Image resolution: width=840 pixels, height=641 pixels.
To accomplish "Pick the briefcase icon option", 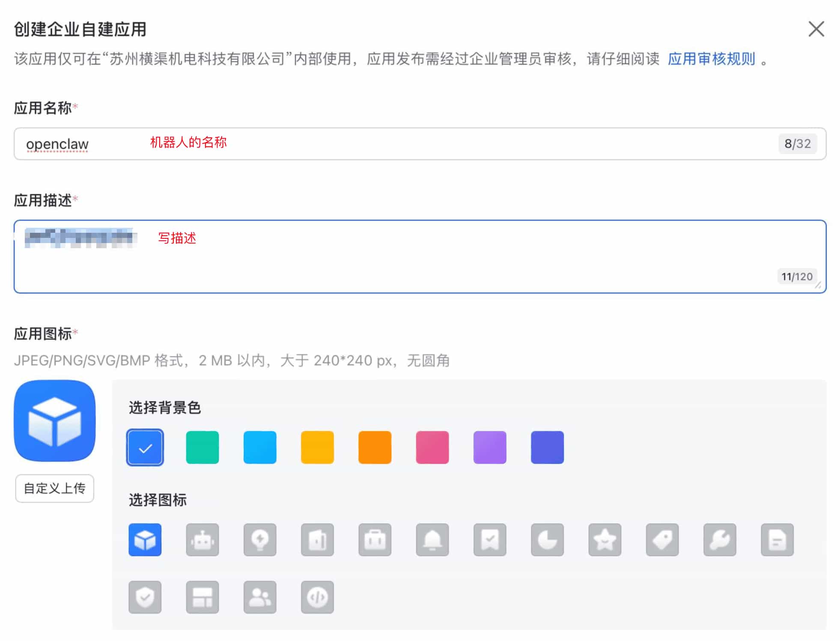I will [375, 540].
